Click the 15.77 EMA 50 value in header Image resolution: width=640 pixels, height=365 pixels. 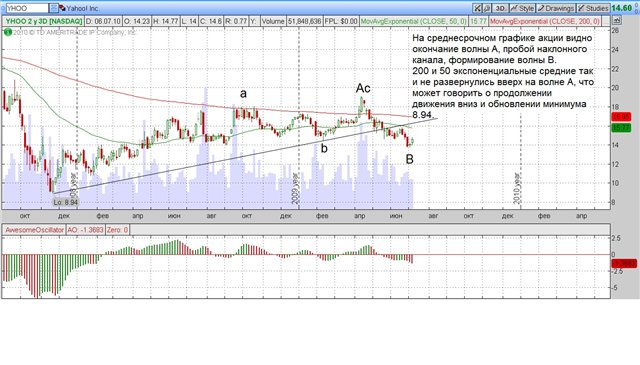click(x=478, y=21)
